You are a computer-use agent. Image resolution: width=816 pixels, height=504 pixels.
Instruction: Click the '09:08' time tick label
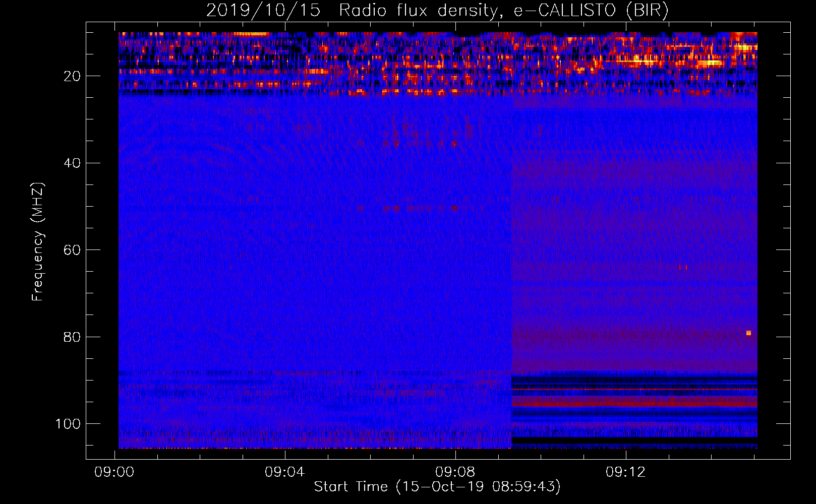(x=455, y=472)
